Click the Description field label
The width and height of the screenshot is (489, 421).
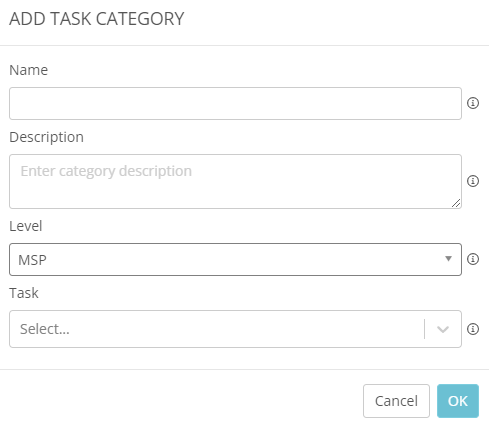coord(46,137)
